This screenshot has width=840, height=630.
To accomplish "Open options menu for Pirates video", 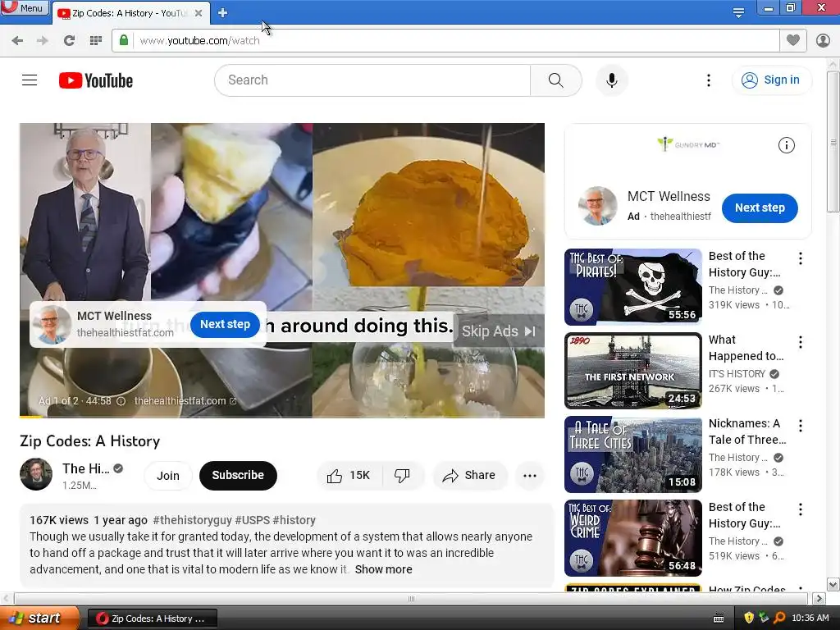I will (801, 258).
